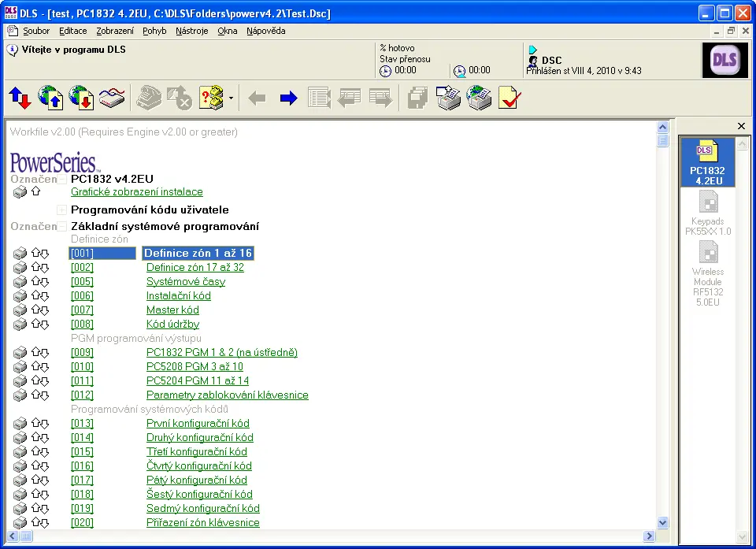Screen dimensions: 756x549
Task: Click the modem connect toolbar icon
Action: tap(112, 98)
